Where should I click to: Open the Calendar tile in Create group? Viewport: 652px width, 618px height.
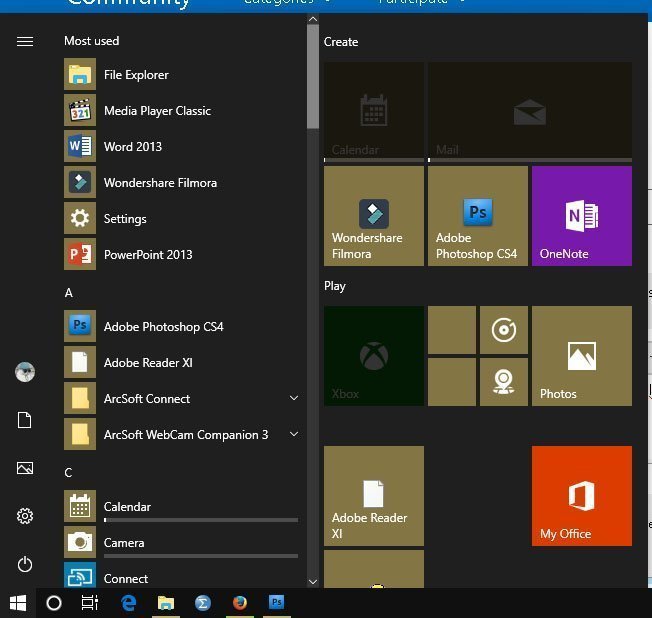[374, 111]
